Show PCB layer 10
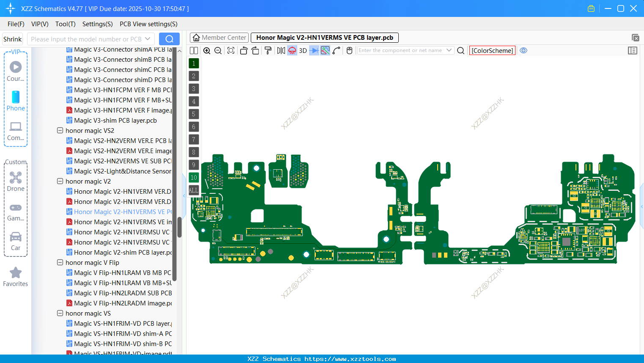 194,178
